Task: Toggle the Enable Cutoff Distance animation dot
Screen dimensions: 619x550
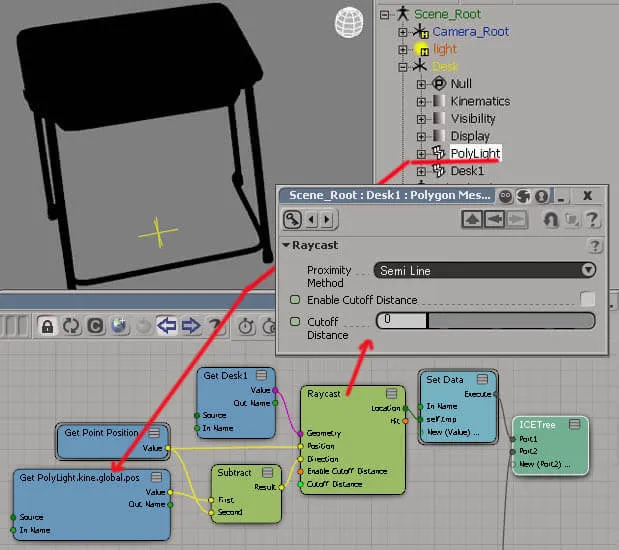Action: coord(295,300)
